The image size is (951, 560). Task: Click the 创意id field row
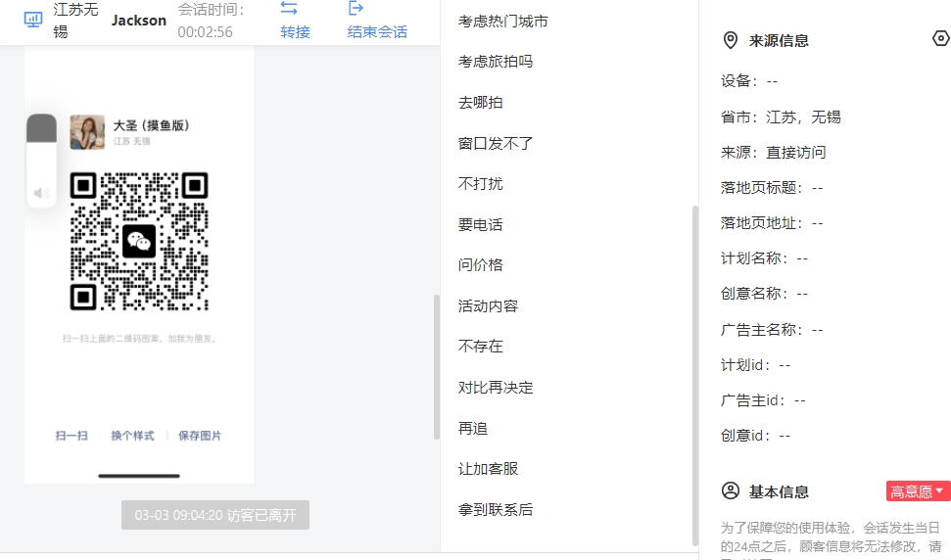pyautogui.click(x=756, y=435)
